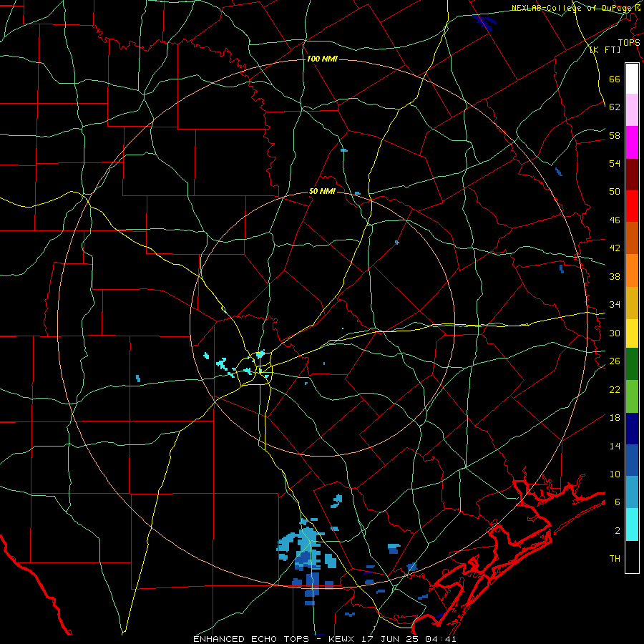Click the legend value '42'
This screenshot has height=644, width=644.
(x=615, y=248)
